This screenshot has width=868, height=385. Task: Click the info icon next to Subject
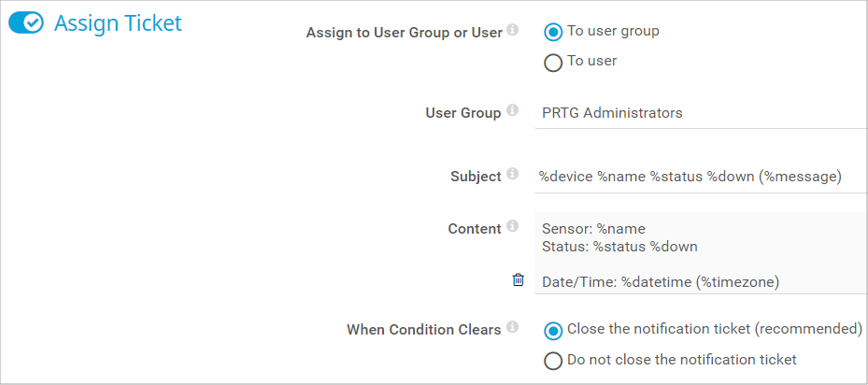512,175
